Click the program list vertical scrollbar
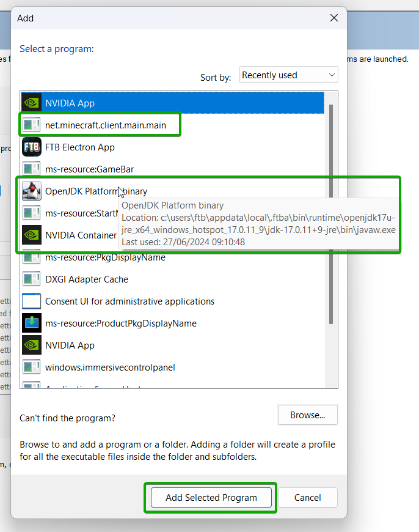The width and height of the screenshot is (419, 532). coord(331,214)
